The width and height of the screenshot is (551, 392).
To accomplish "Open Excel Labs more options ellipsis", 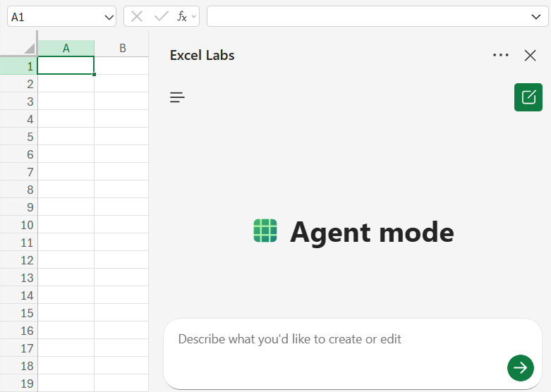I will tap(500, 55).
